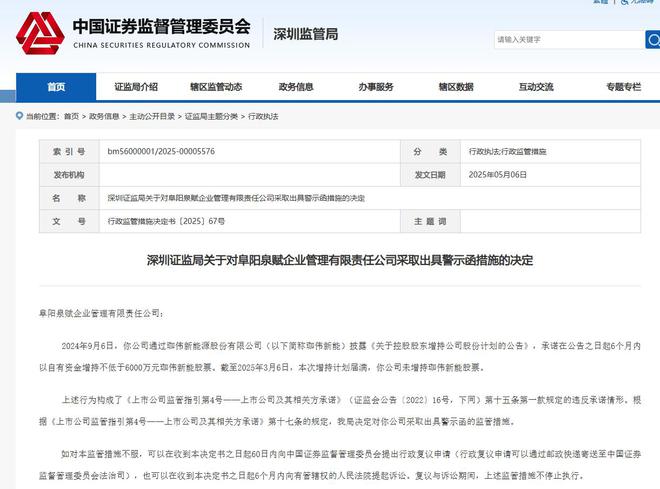The height and width of the screenshot is (489, 660).
Task: Click the bold article headline 深圳证监局关于对阜阳泉赋
Action: click(340, 260)
